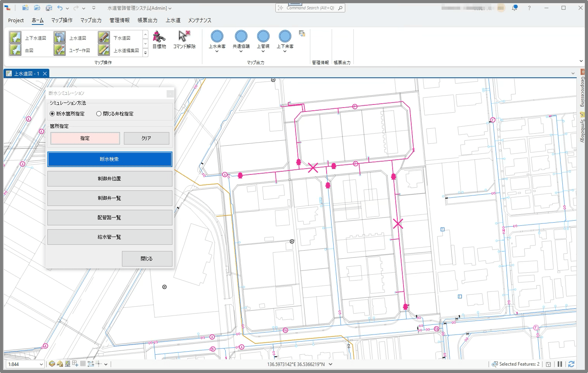588x373 pixels.
Task: Expand the 上水来客 dropdown
Action: pos(217,51)
